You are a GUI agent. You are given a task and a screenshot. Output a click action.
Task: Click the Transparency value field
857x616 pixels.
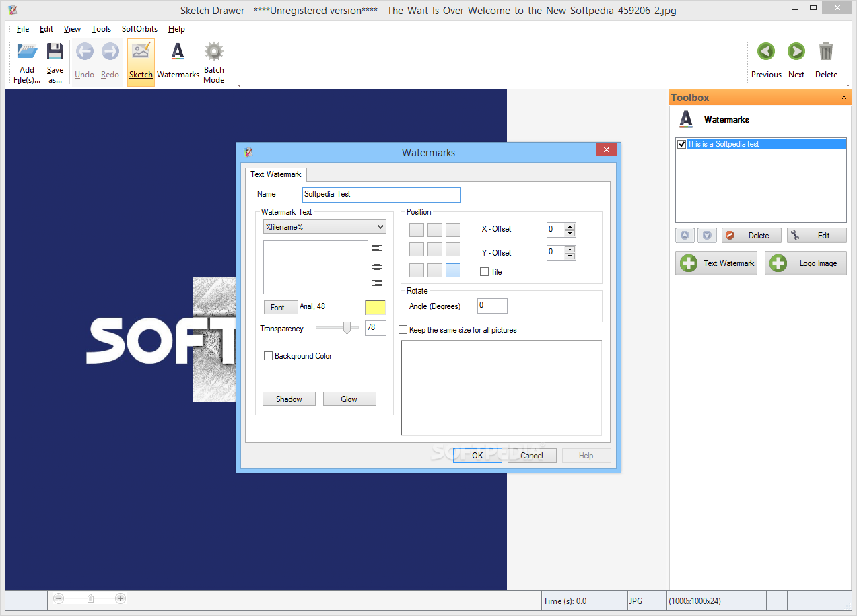coord(376,328)
